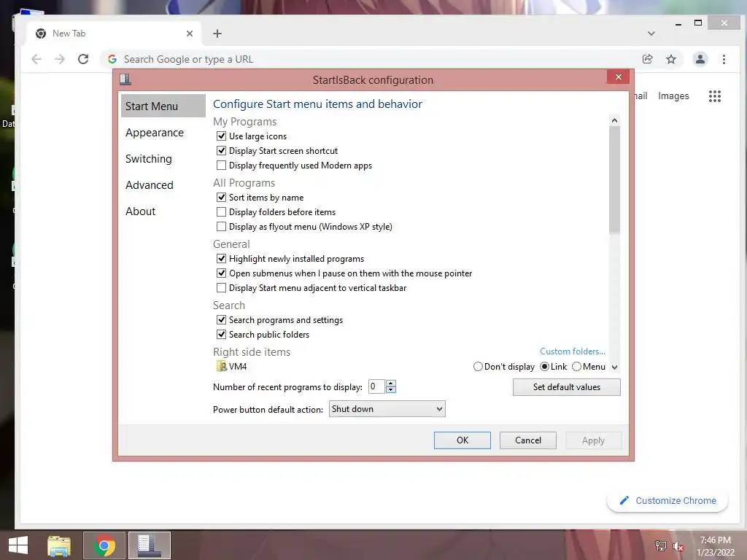Select Menu radio for VM4
This screenshot has width=747, height=560.
click(576, 367)
